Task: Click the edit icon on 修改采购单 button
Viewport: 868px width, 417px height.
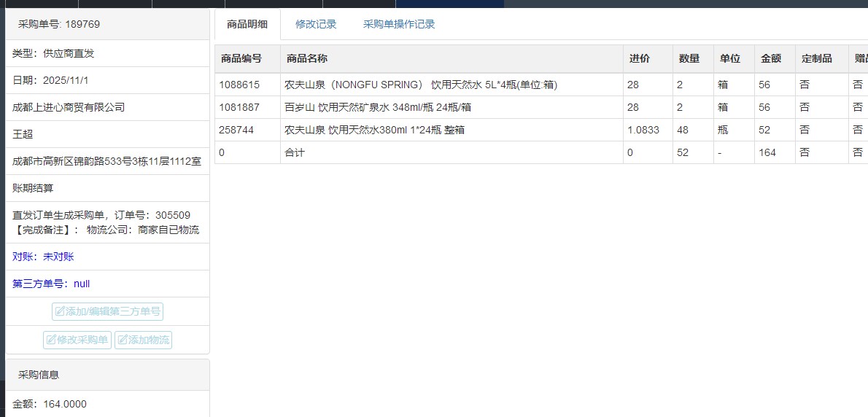Action: tap(51, 340)
